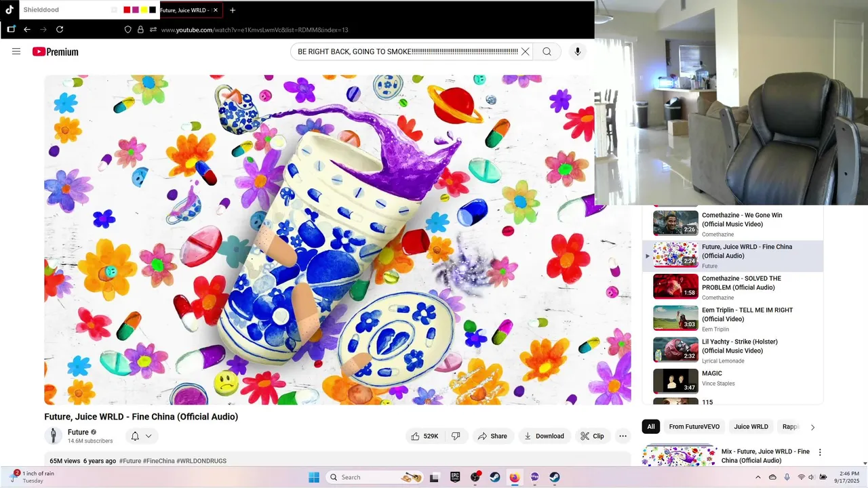The height and width of the screenshot is (488, 868).
Task: Open Firefox from the taskbar
Action: tap(514, 477)
